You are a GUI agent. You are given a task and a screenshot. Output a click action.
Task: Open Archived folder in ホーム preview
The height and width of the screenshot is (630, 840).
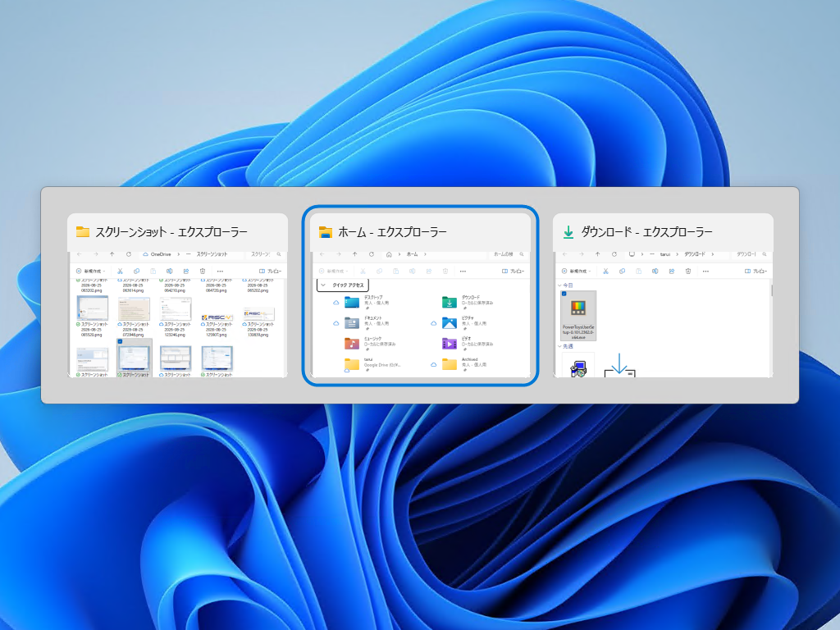tap(449, 364)
